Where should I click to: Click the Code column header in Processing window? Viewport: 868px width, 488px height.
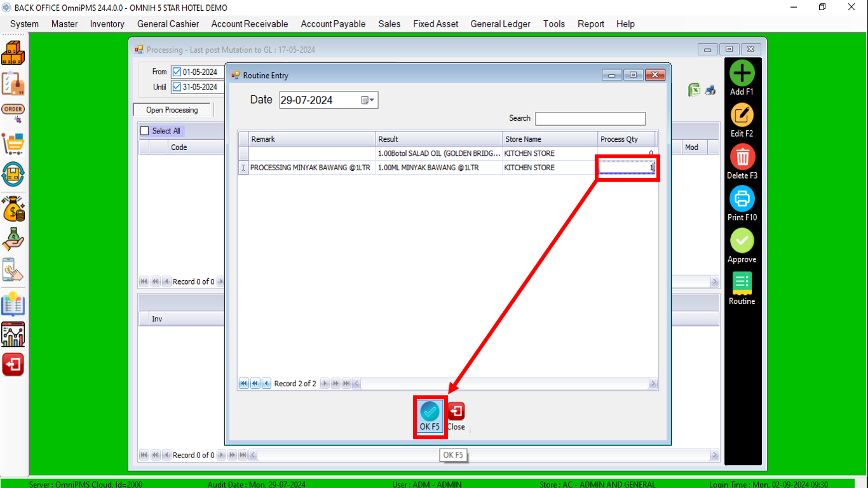pyautogui.click(x=196, y=147)
